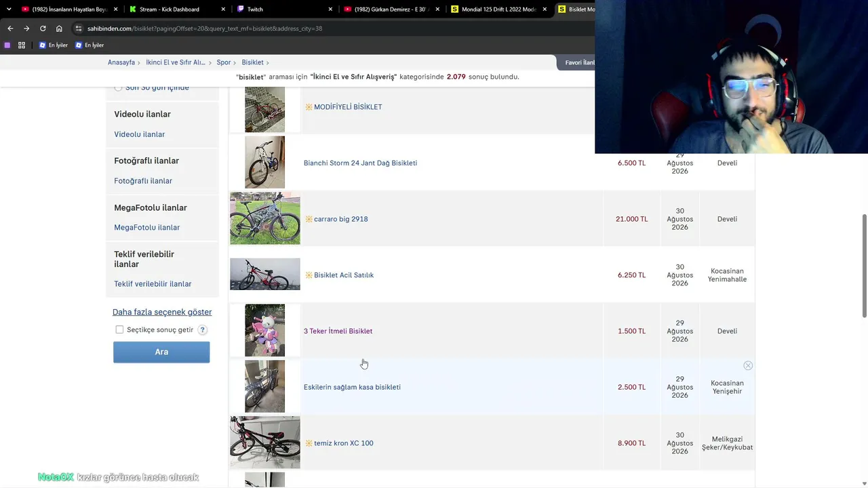The width and height of the screenshot is (868, 488).
Task: Close the 'İnsanların Hayatları Boyu' tab
Action: (116, 9)
